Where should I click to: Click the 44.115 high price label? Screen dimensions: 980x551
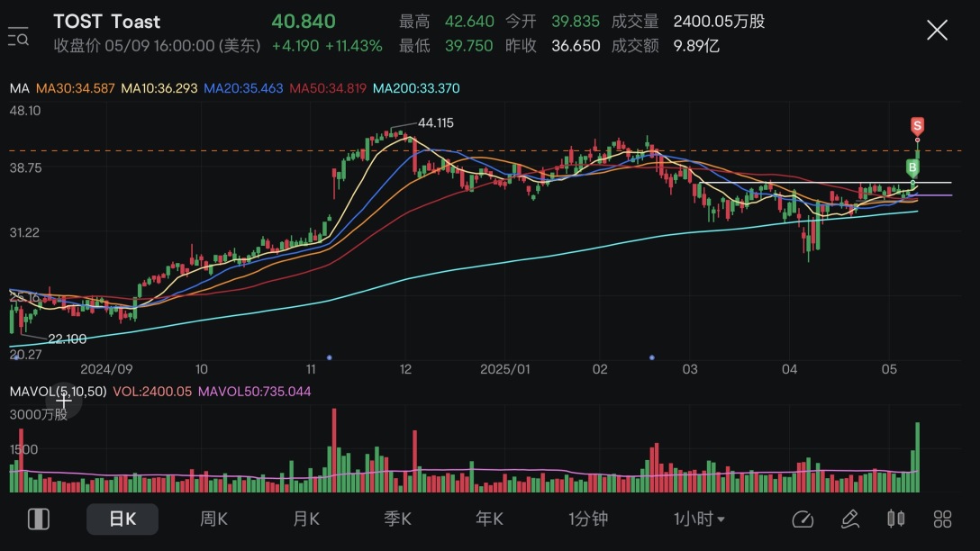tap(436, 122)
